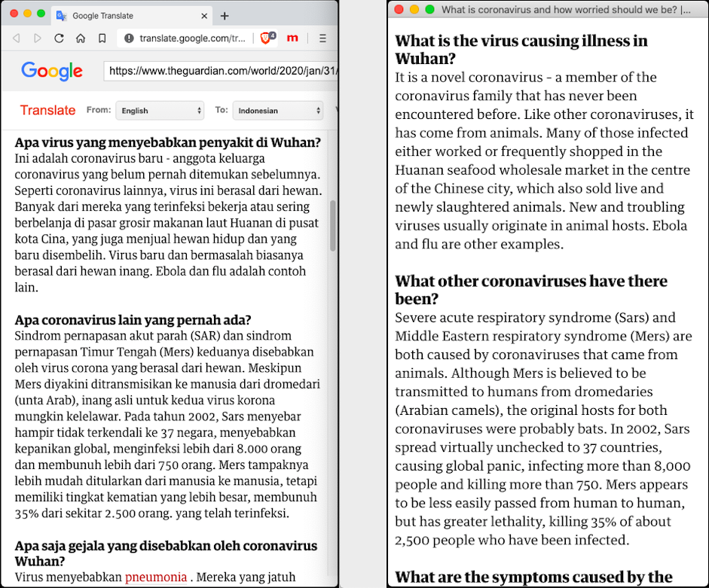Go forward with the browser forward arrow
Screen dimensions: 709x588
38,38
